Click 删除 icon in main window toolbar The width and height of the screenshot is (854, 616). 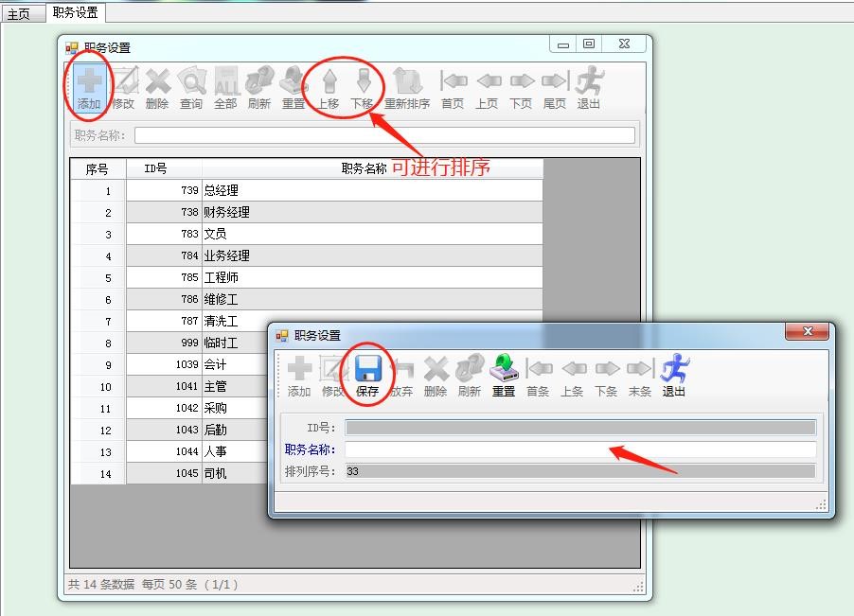tap(157, 88)
